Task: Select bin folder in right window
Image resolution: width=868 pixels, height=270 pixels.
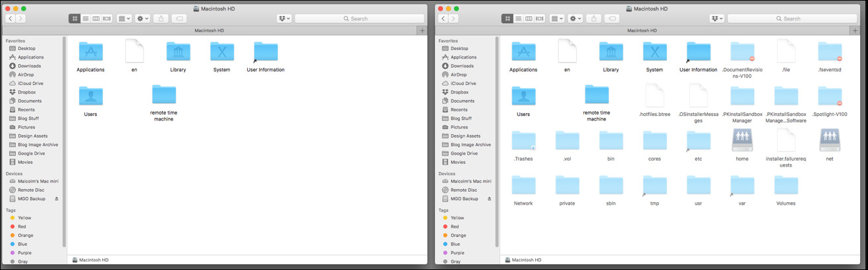Action: 611,141
